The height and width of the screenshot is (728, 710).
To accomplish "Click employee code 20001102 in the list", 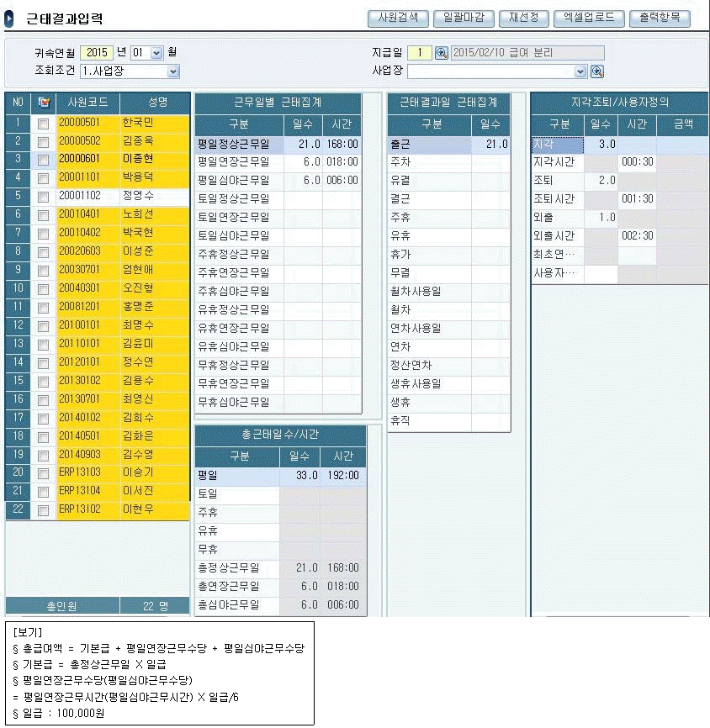I will [x=80, y=196].
